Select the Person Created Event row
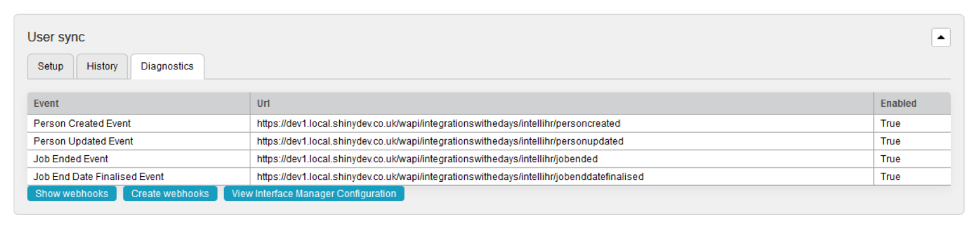The height and width of the screenshot is (226, 980). pyautogui.click(x=82, y=123)
